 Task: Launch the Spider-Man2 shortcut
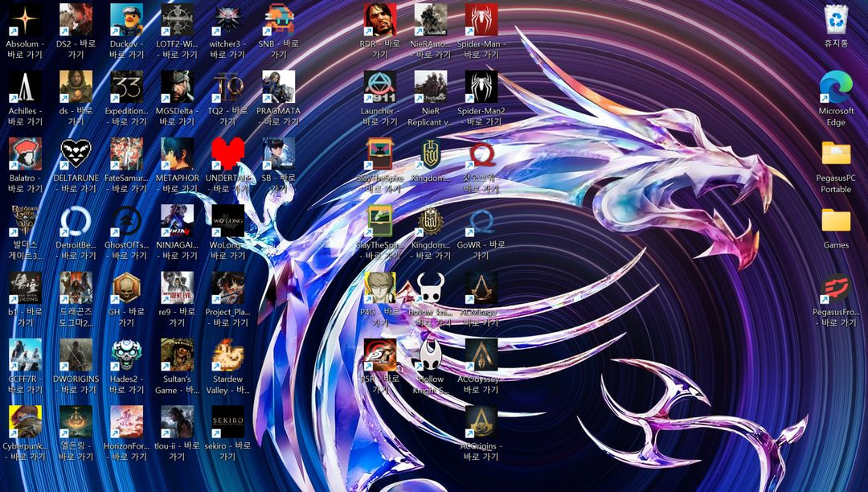point(481,87)
